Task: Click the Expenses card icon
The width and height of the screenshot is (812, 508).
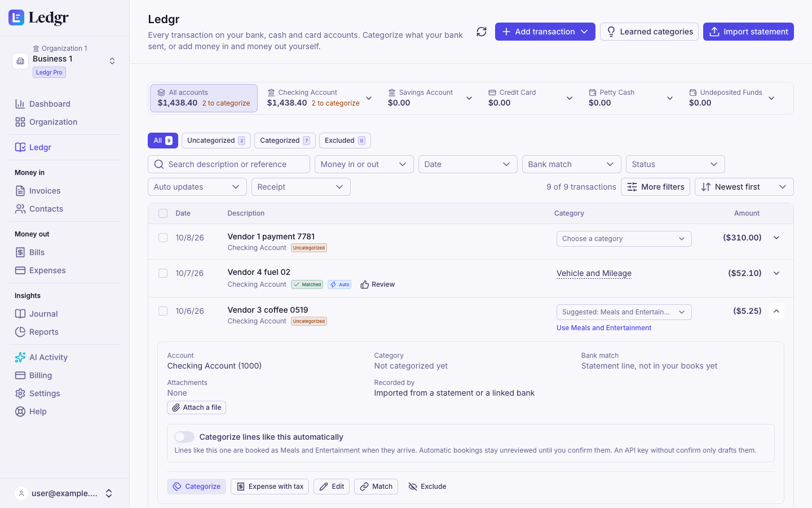Action: [x=20, y=270]
